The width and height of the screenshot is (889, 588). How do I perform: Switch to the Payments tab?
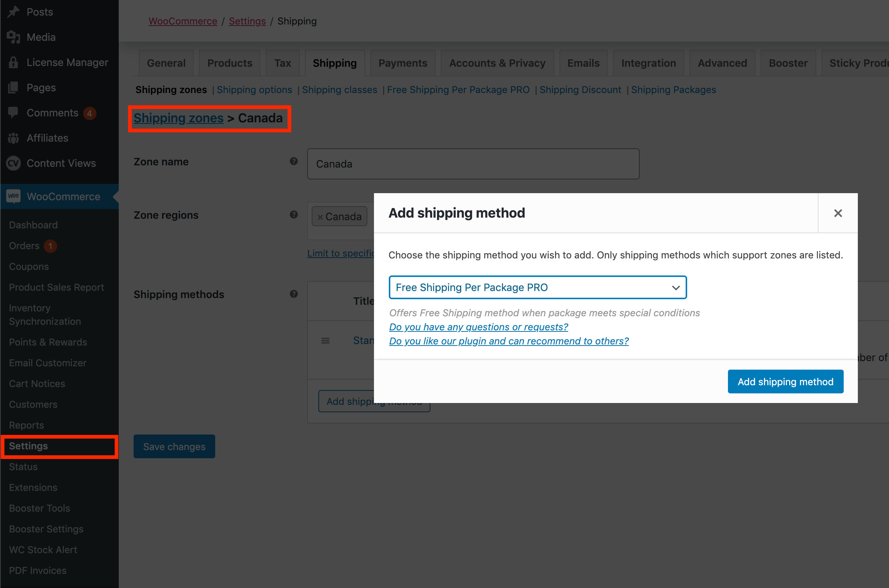pyautogui.click(x=403, y=63)
